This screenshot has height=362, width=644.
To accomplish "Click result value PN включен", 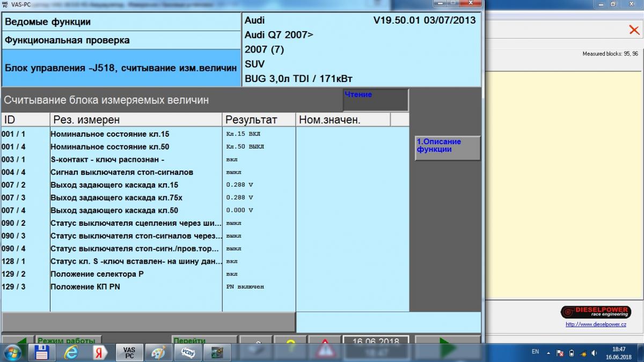I will [245, 287].
